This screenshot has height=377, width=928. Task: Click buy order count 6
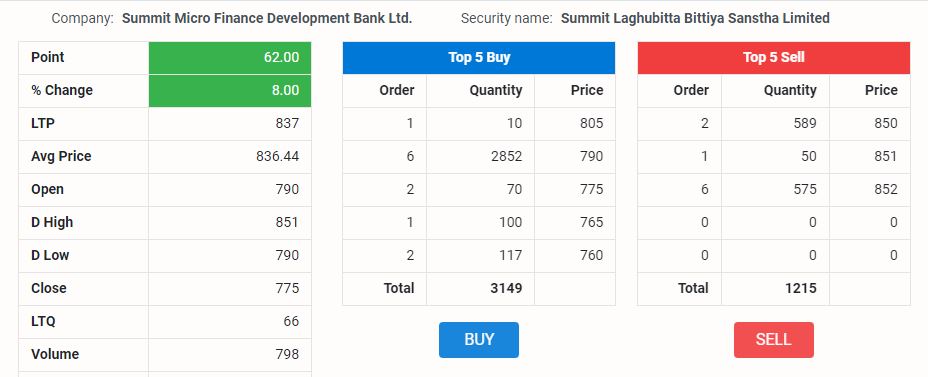point(410,156)
